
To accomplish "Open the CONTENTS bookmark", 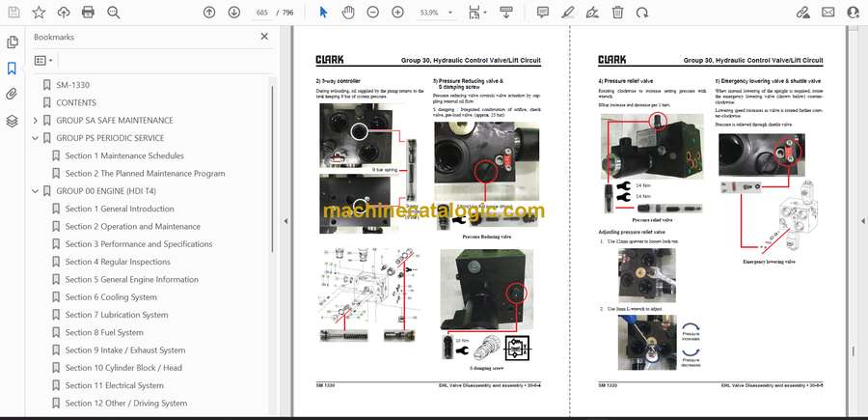I will [x=76, y=102].
